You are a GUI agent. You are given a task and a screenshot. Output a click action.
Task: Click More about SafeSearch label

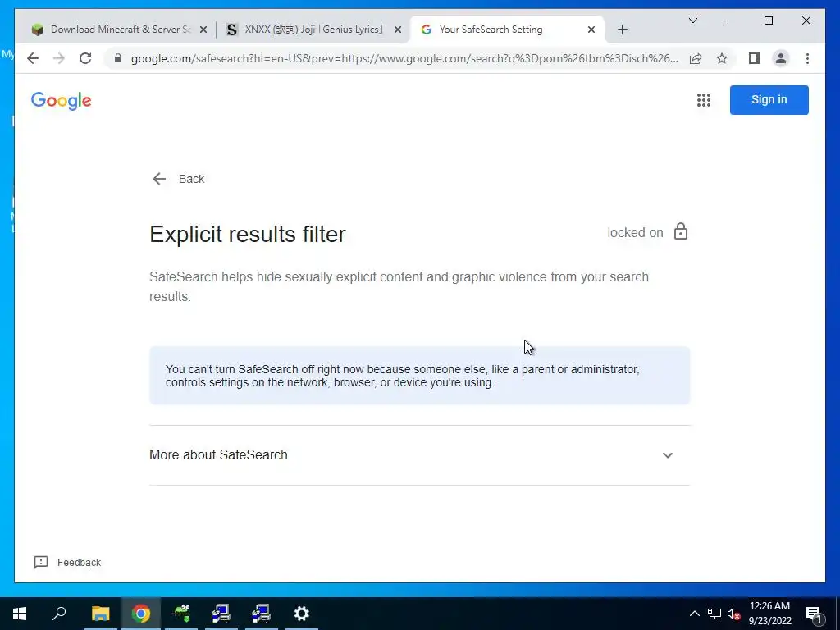click(218, 454)
